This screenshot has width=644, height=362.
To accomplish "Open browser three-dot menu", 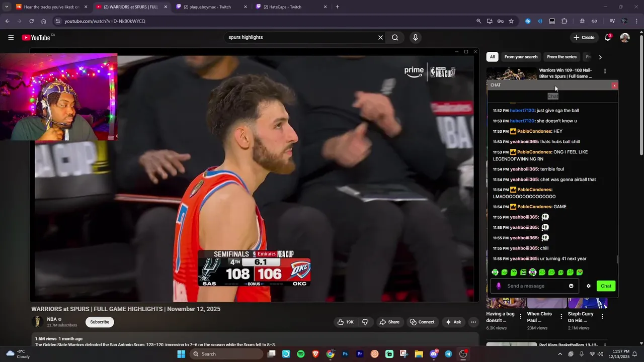I will coord(637,21).
